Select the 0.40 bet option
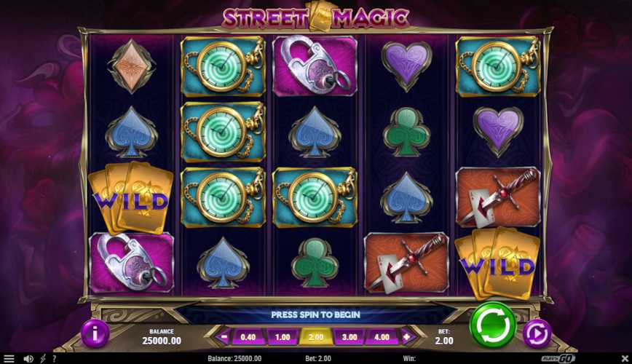The width and height of the screenshot is (632, 364). pyautogui.click(x=248, y=337)
